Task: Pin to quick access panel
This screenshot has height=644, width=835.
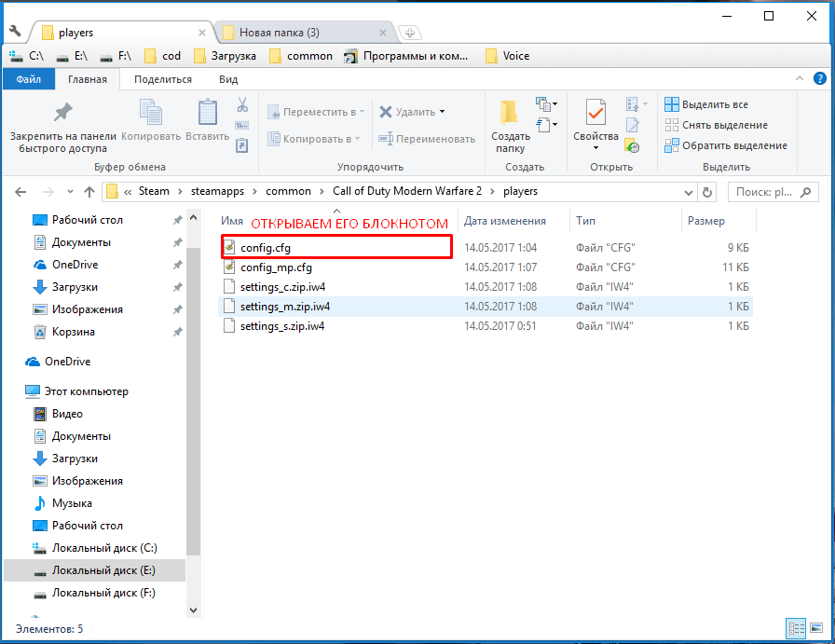Action: tap(62, 127)
